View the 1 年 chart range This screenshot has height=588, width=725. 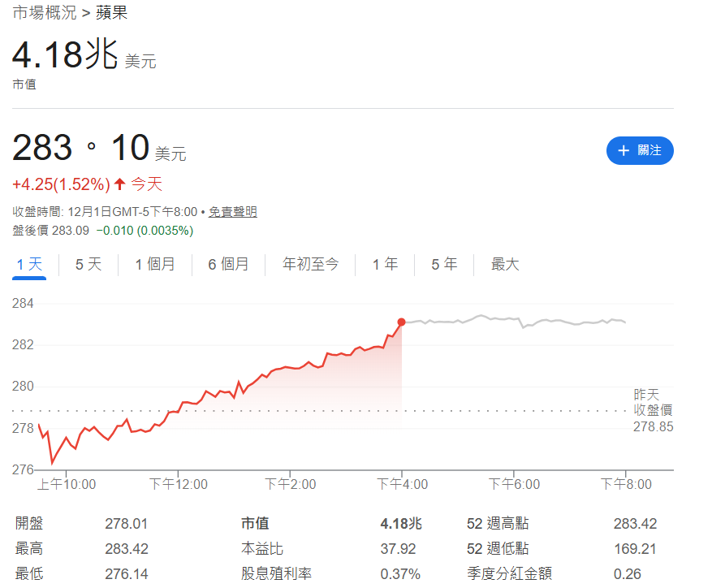(385, 264)
